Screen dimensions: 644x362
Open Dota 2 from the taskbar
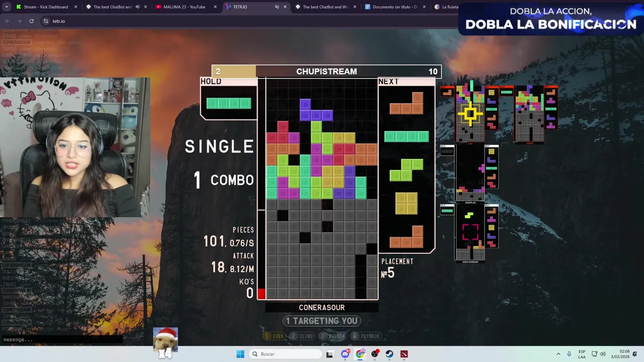[404, 354]
